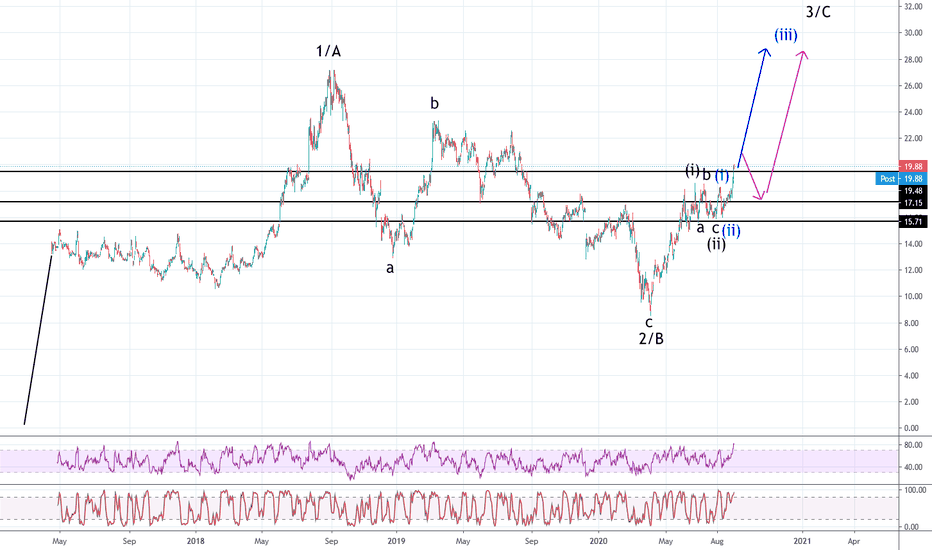This screenshot has width=932, height=550.
Task: Click the blue (i) wave label
Action: point(722,175)
